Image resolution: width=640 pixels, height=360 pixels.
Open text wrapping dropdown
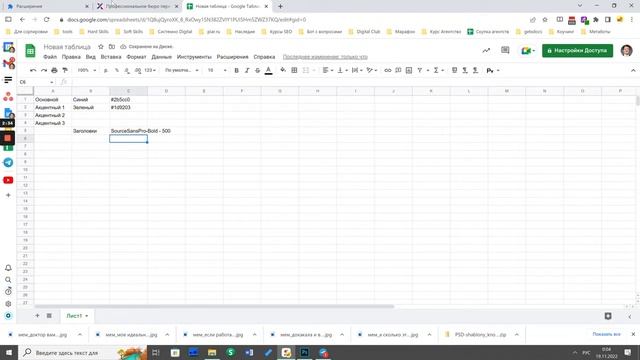(x=357, y=70)
